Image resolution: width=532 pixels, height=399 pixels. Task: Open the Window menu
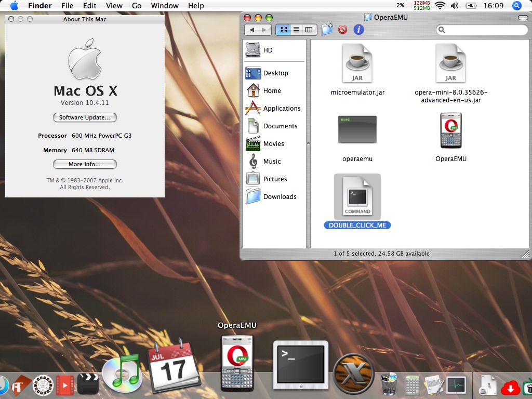click(165, 6)
